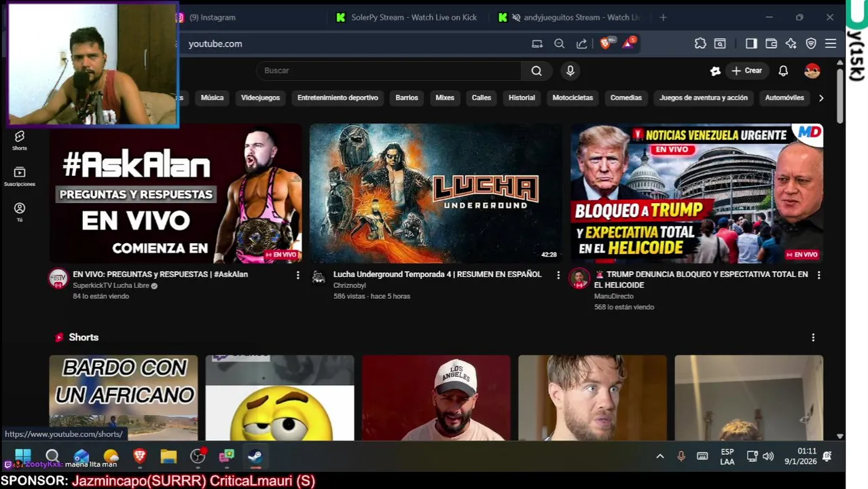Open the ESP LAA language switcher

727,456
